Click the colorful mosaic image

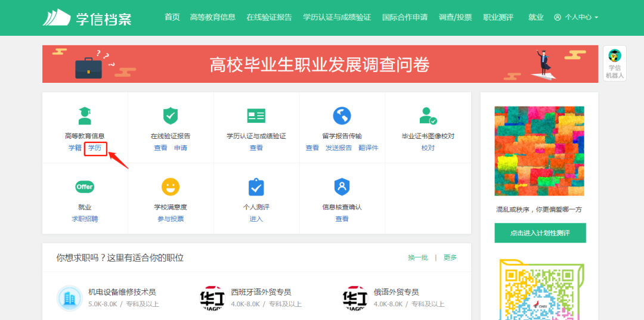539,151
